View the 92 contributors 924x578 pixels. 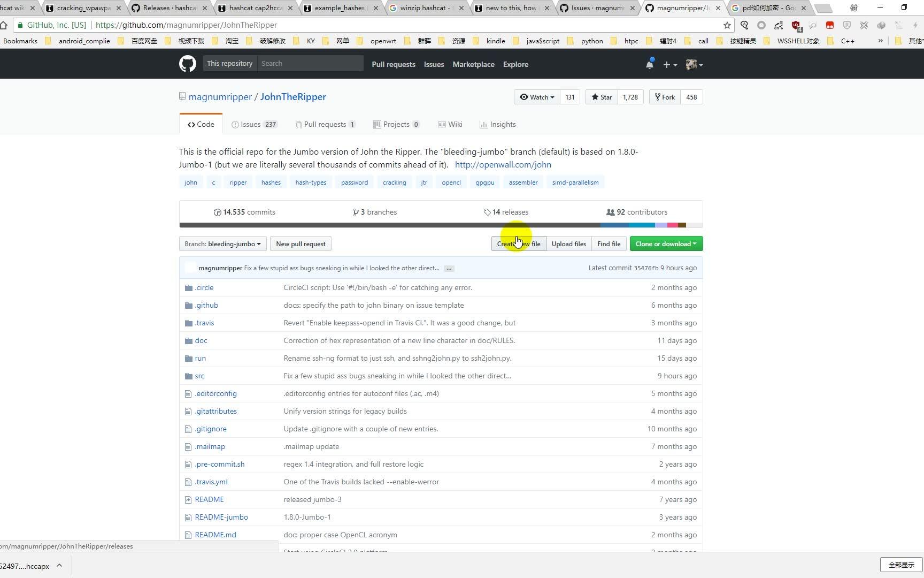pos(636,212)
